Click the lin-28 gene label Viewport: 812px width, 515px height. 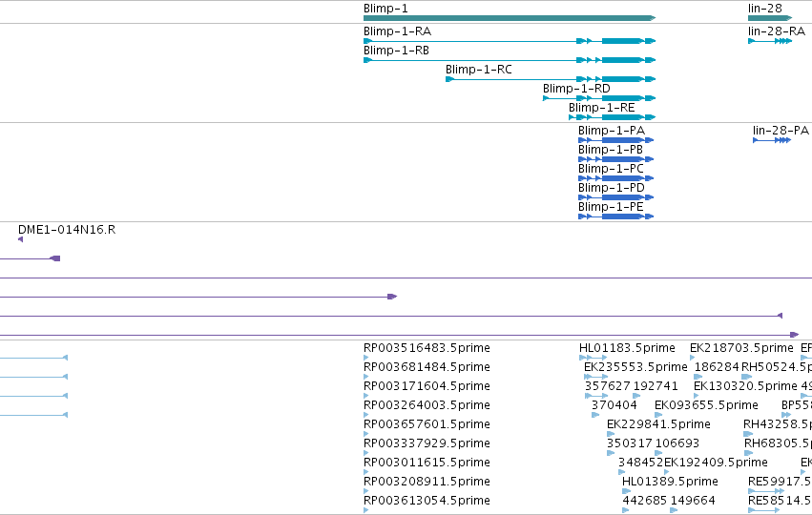pos(765,9)
